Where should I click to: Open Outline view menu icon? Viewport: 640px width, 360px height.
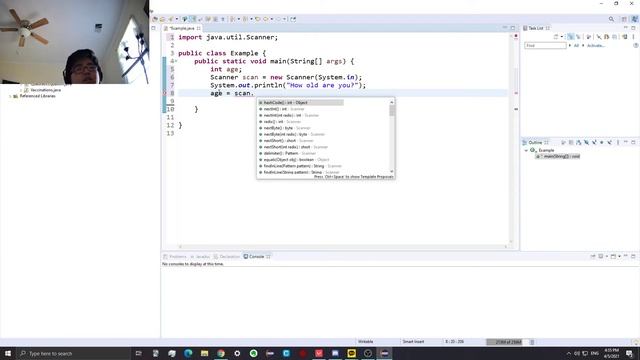[618, 142]
